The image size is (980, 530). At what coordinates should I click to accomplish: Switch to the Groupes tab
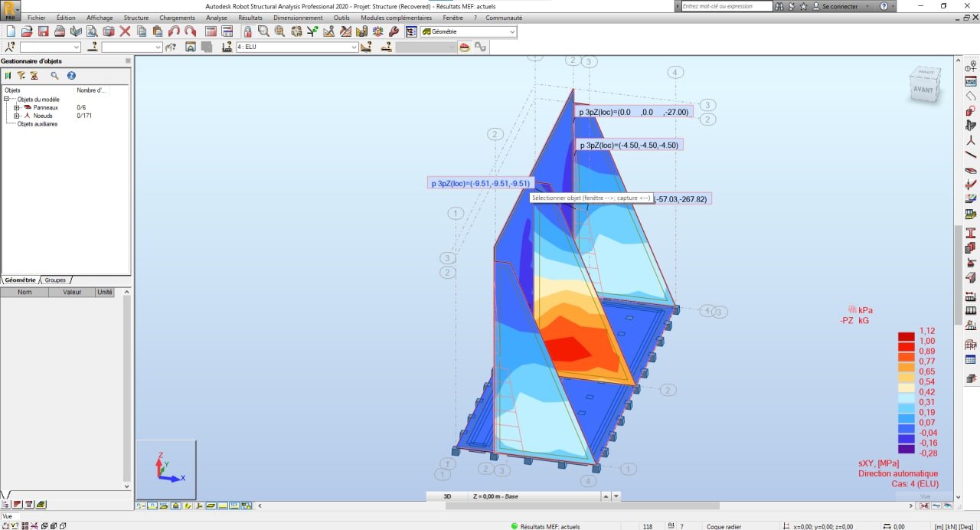click(x=55, y=280)
